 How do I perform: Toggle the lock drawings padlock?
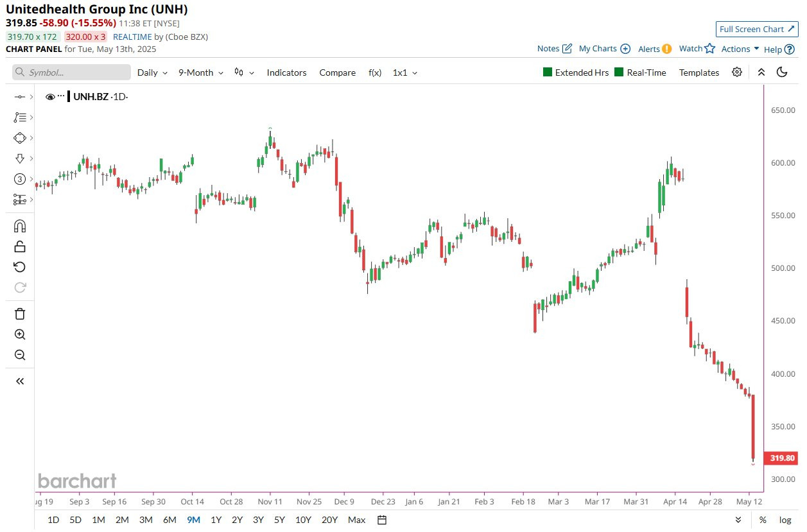19,246
